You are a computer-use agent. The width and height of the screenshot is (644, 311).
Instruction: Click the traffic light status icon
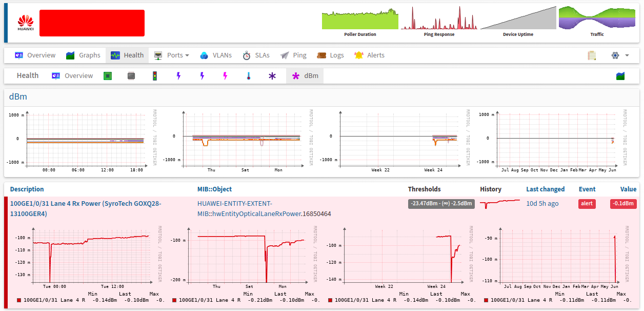pos(154,76)
